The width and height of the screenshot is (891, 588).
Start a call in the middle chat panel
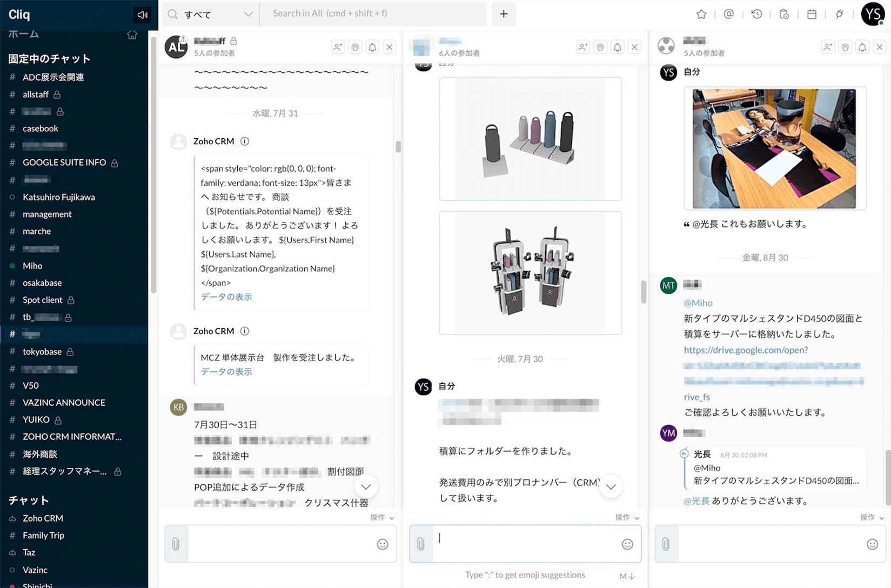[x=600, y=47]
